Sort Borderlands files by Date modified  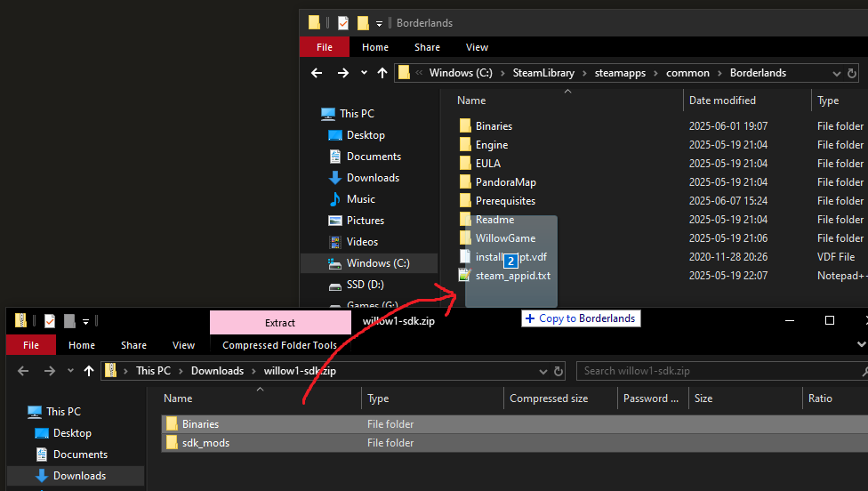(722, 101)
